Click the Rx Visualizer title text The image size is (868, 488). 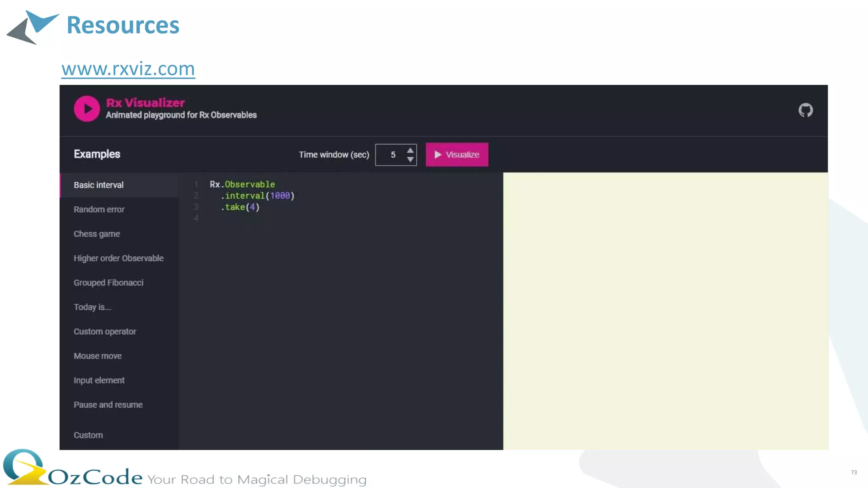[145, 103]
